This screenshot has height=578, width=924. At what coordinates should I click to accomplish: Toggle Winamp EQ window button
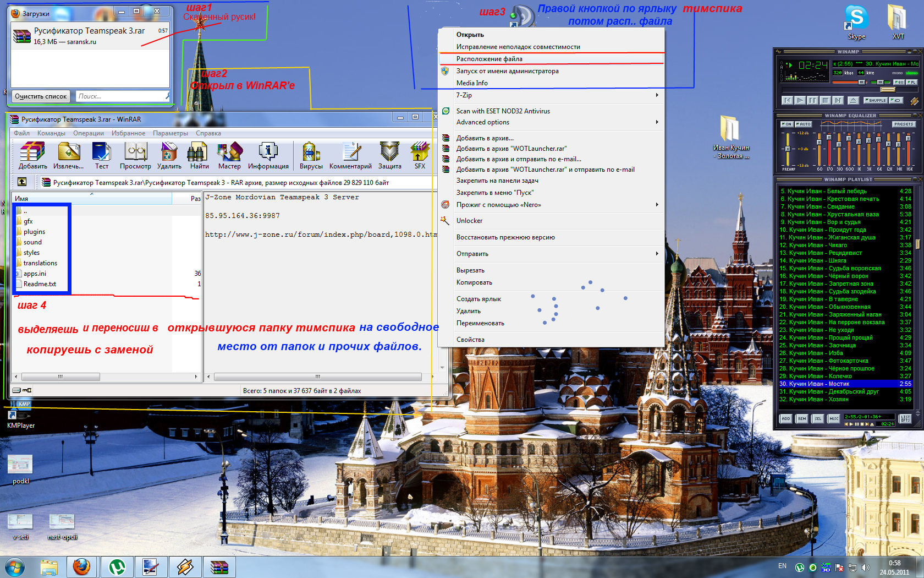click(x=899, y=82)
